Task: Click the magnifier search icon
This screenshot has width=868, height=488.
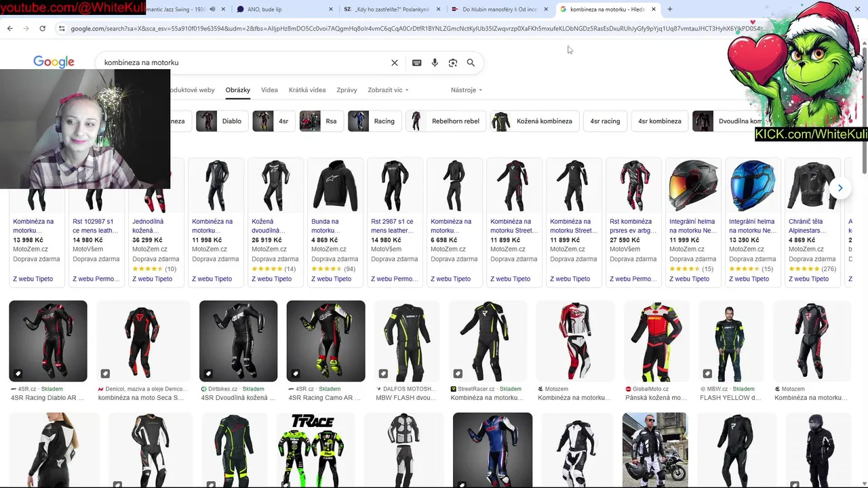Action: click(x=471, y=62)
